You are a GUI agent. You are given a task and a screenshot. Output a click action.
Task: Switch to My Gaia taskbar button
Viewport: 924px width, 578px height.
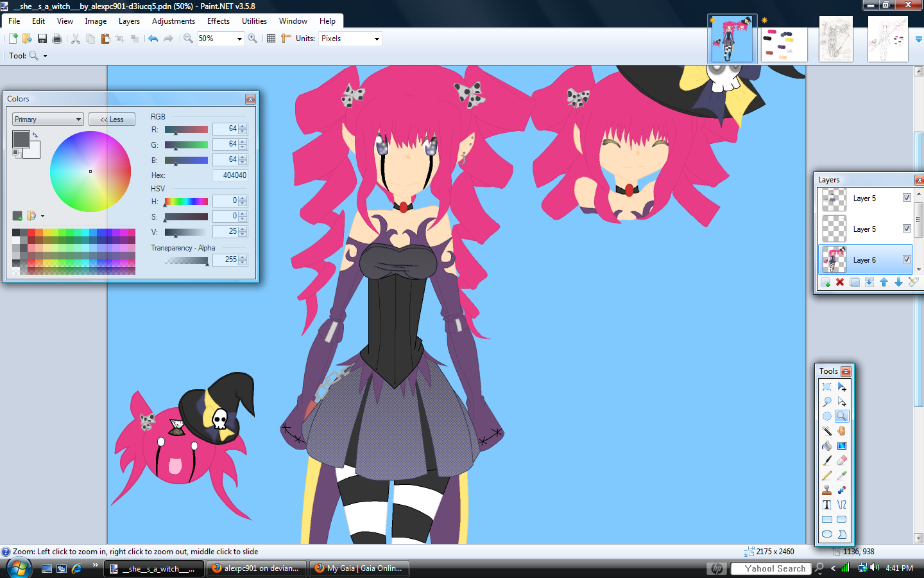tap(359, 568)
